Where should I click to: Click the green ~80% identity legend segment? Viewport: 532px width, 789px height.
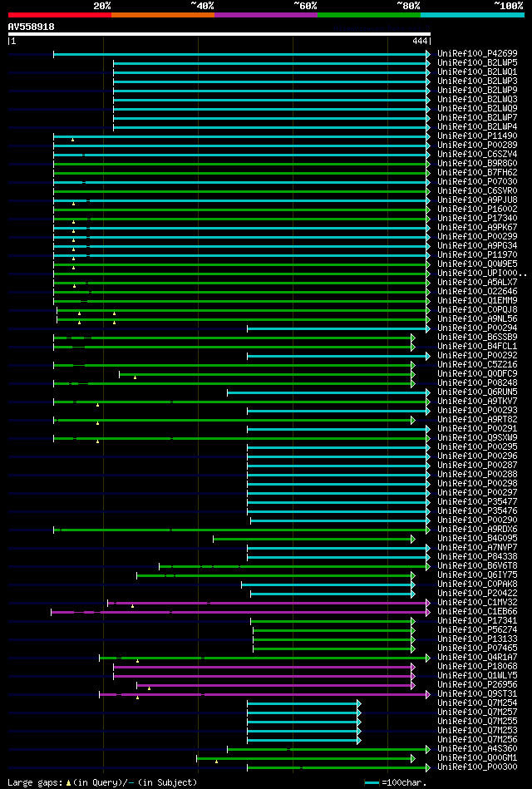pos(369,15)
